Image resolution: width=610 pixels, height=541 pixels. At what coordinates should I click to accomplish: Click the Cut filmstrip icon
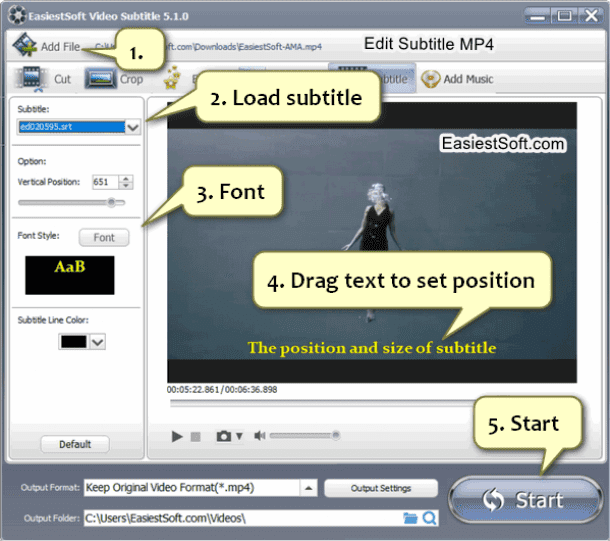(31, 78)
